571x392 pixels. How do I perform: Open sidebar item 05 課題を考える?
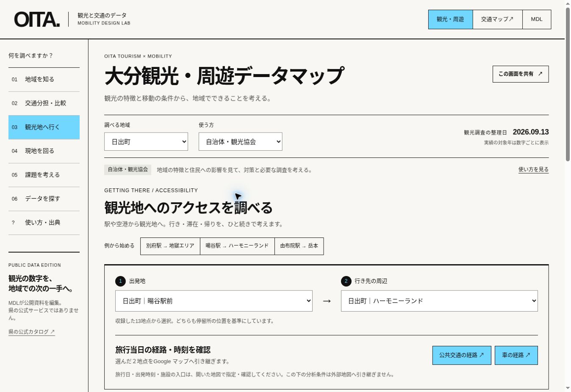coord(44,175)
